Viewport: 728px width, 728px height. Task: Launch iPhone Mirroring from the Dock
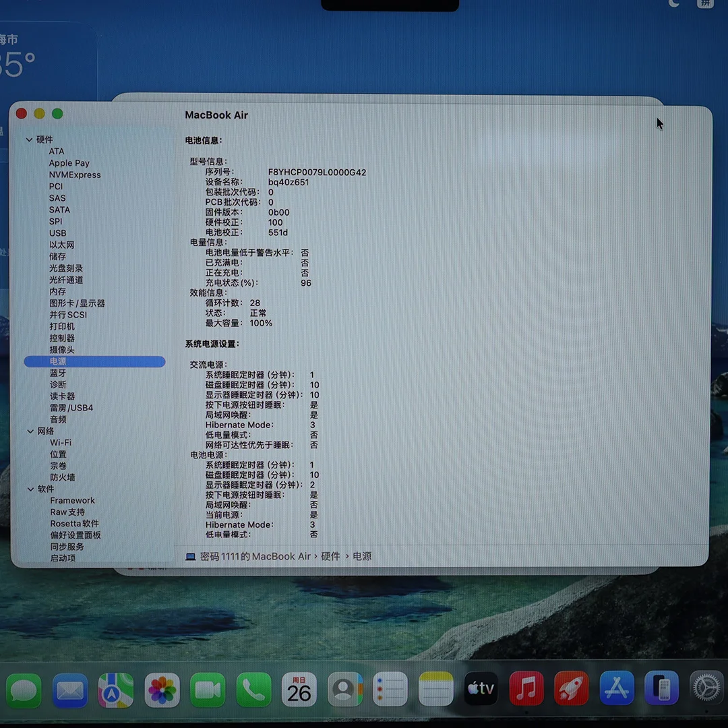tap(662, 688)
